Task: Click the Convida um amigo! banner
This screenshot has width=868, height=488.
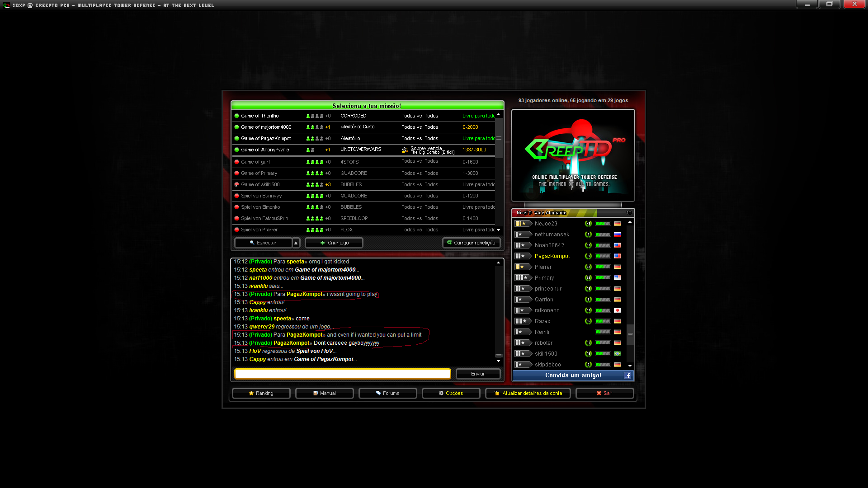Action: [573, 375]
